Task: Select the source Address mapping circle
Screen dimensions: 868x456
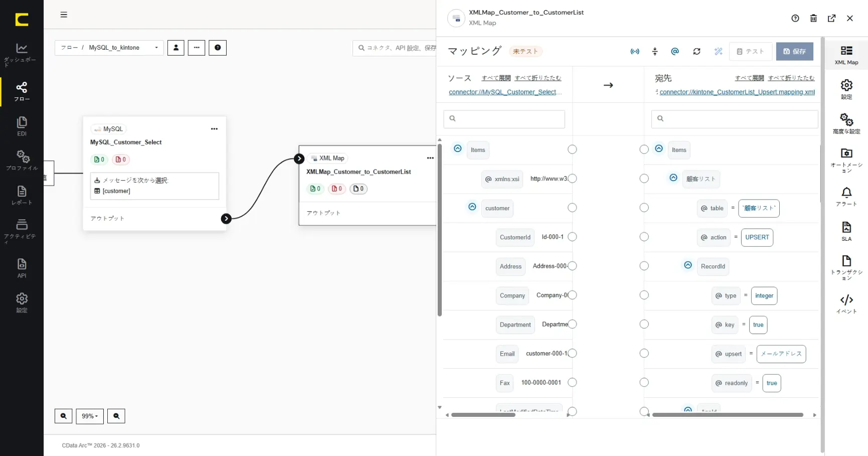Action: pyautogui.click(x=572, y=266)
